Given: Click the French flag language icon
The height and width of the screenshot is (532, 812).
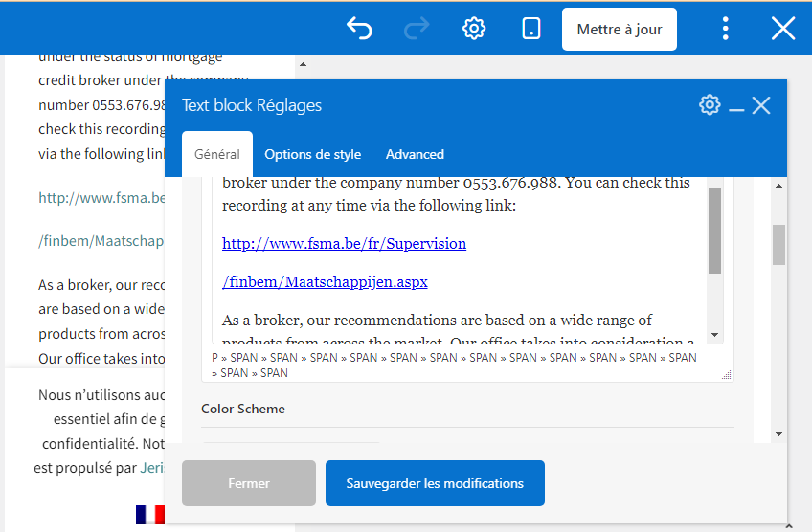Looking at the screenshot, I should 150,515.
